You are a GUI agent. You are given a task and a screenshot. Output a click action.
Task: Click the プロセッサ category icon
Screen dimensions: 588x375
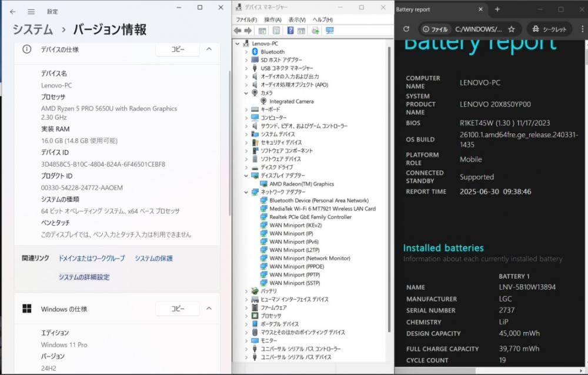tap(255, 316)
